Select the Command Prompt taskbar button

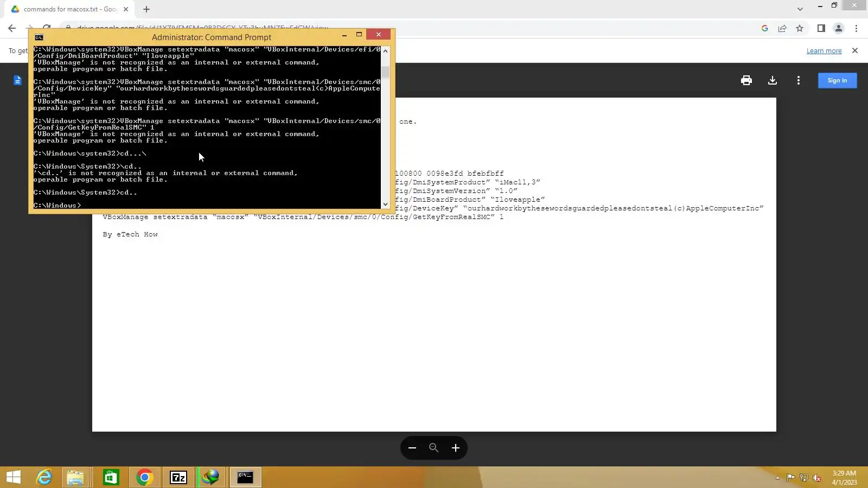pyautogui.click(x=246, y=477)
